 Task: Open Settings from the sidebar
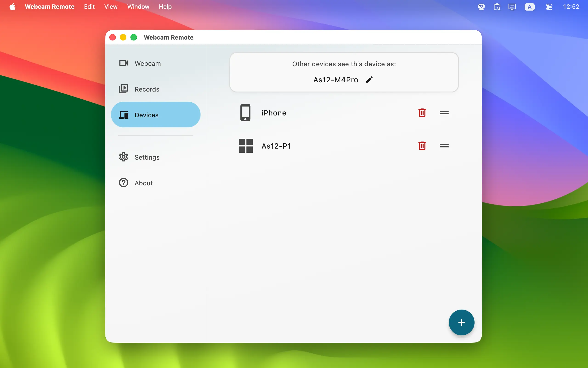tap(155, 157)
